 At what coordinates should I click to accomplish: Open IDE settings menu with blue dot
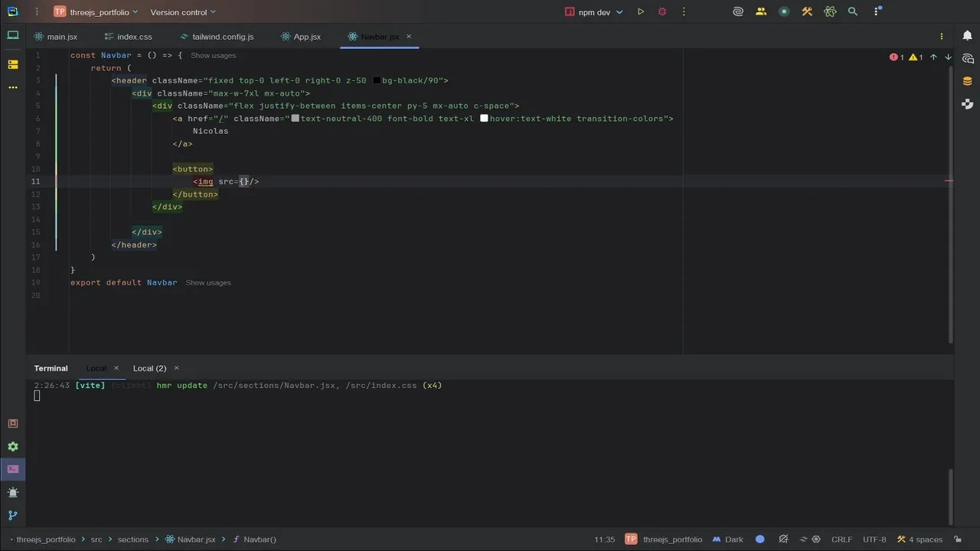click(877, 11)
